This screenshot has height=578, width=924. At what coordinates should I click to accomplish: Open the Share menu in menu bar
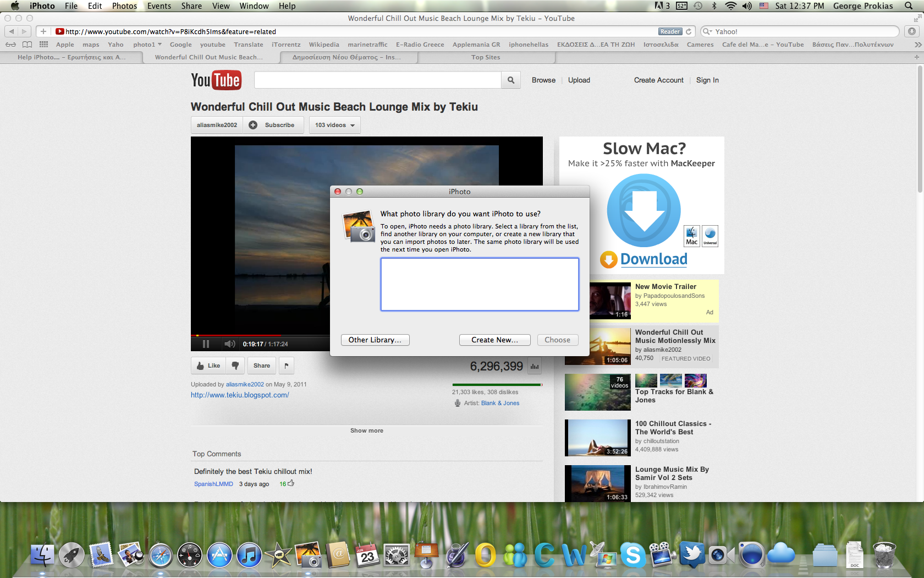tap(191, 6)
